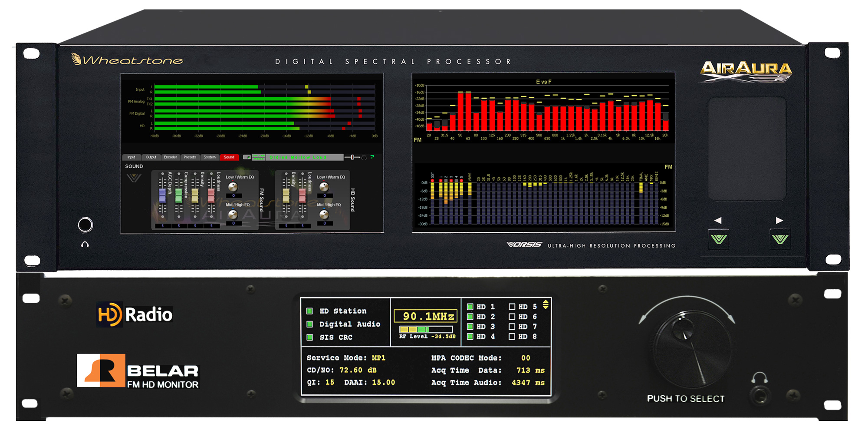This screenshot has width=868, height=430.
Task: Click the headphone icon beside the preset slider
Action: point(364,157)
